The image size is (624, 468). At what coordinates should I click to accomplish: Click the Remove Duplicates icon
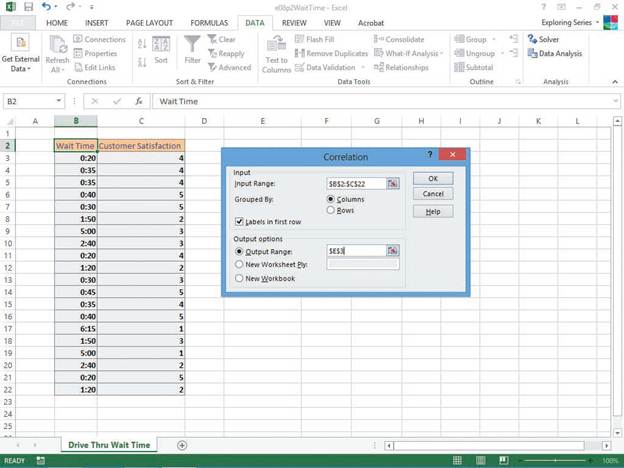click(331, 53)
